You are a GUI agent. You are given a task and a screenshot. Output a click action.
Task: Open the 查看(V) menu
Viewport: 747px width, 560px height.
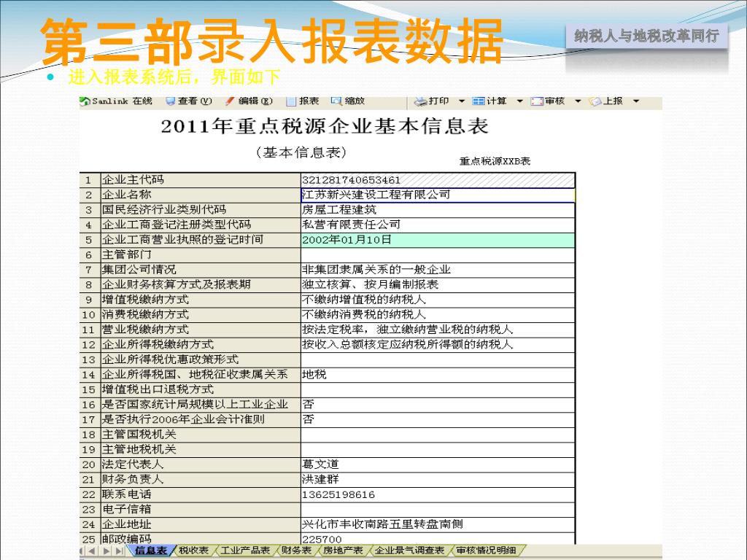coord(189,101)
